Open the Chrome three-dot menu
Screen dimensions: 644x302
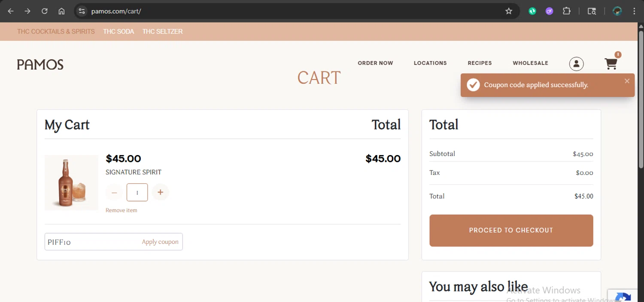tap(634, 11)
